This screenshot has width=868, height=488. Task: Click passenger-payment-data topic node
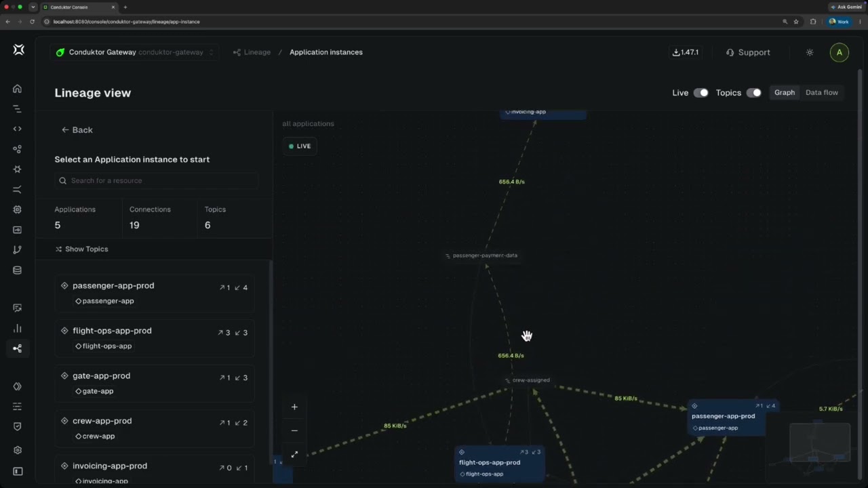[481, 256]
